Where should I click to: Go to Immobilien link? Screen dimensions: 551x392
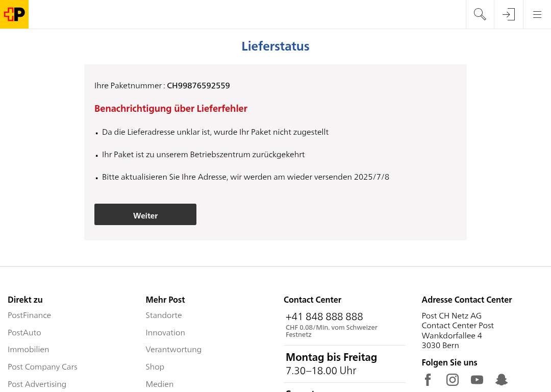tap(29, 350)
